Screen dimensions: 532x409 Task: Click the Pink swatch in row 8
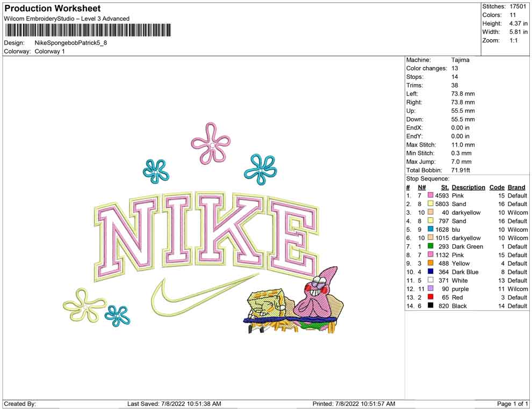tap(430, 255)
